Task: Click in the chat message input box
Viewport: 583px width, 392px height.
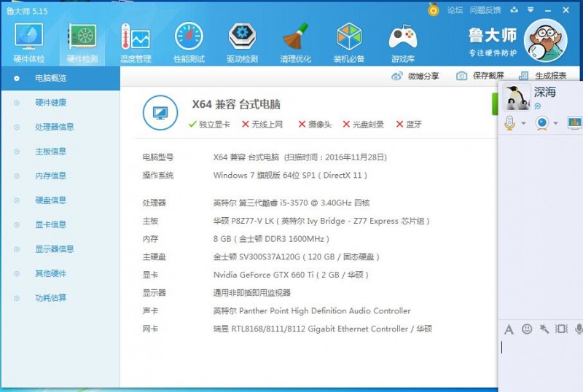Action: 541,361
